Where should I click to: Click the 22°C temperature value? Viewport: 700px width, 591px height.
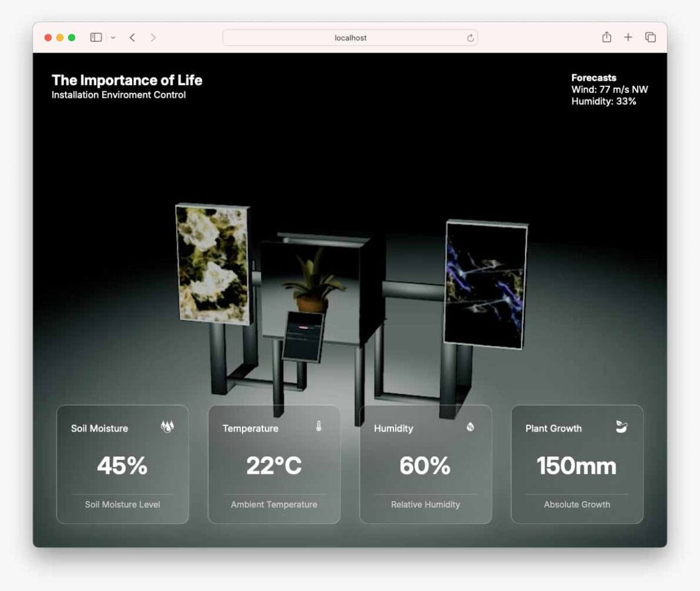point(274,466)
